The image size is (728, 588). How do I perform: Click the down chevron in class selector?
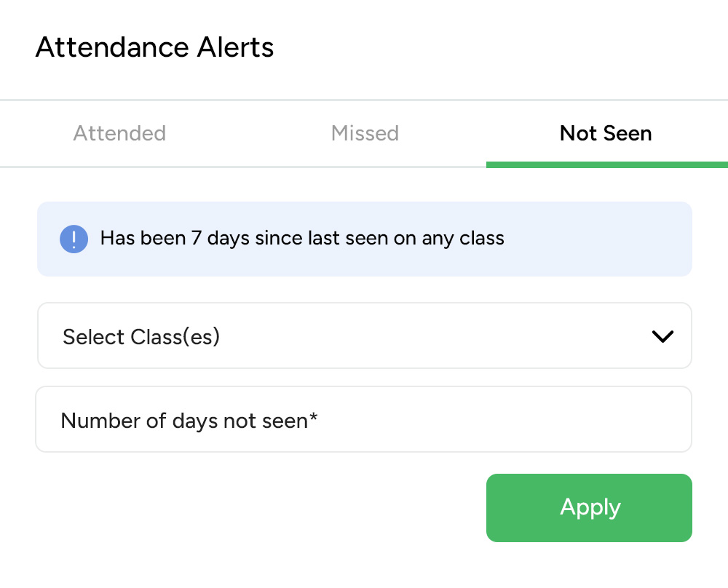click(x=662, y=336)
